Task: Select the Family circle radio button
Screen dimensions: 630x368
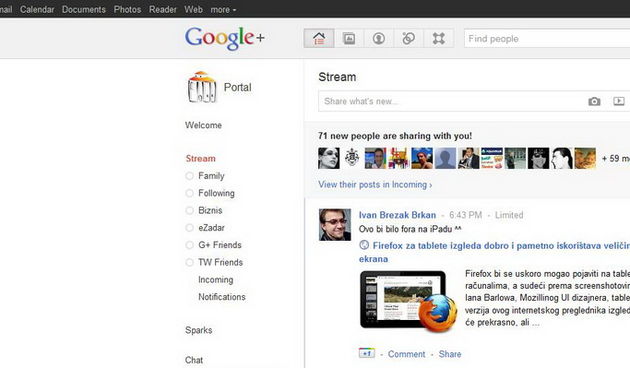Action: (190, 176)
